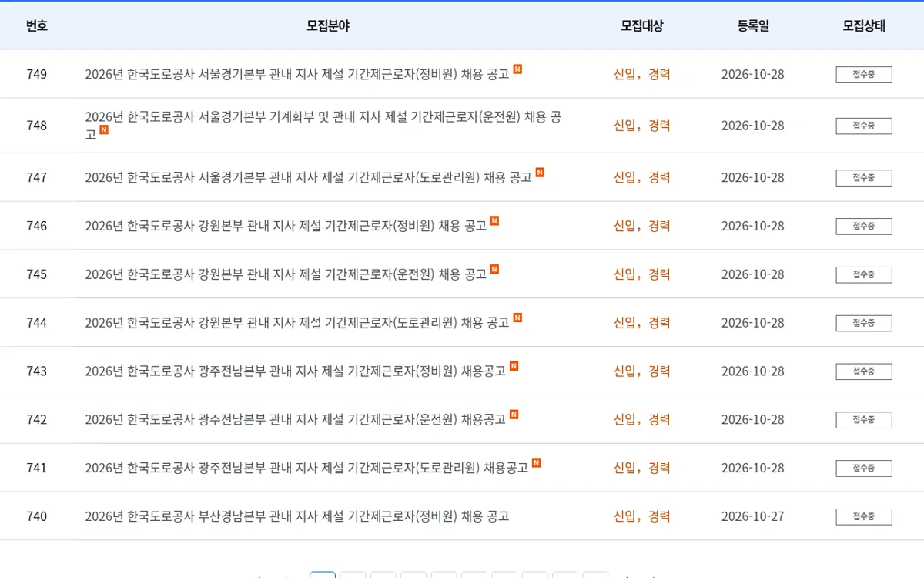Click the N new badge on row 742

(514, 415)
